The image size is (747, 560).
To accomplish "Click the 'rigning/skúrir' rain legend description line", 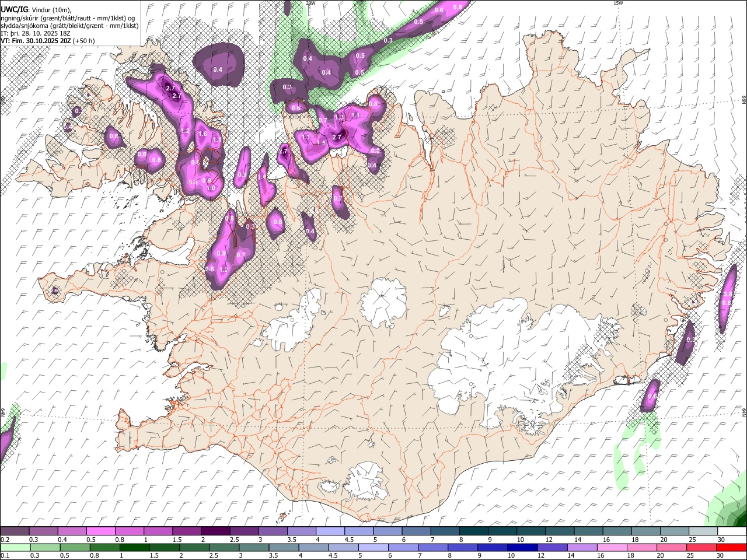I will click(x=68, y=17).
